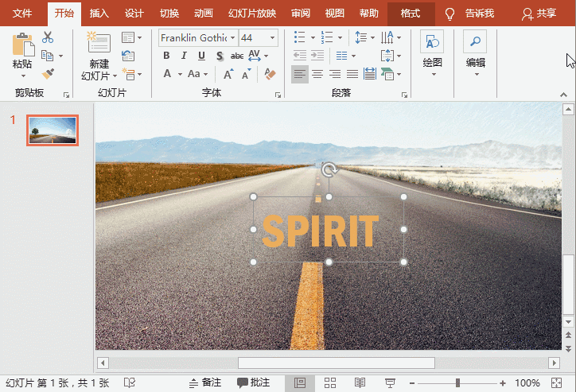Click the 备注 notes button
The image size is (576, 392).
pos(204,382)
